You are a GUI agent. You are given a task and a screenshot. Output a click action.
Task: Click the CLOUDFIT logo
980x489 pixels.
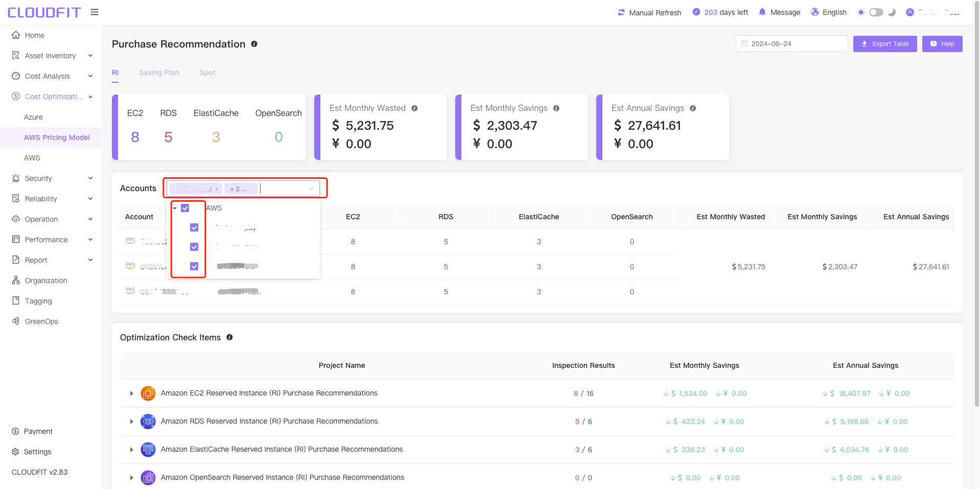[x=44, y=12]
